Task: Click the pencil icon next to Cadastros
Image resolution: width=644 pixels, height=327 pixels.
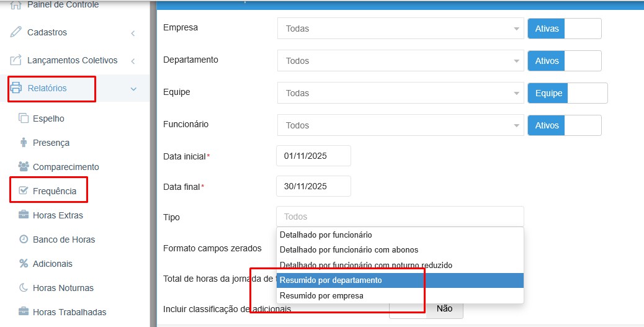Action: [16, 32]
